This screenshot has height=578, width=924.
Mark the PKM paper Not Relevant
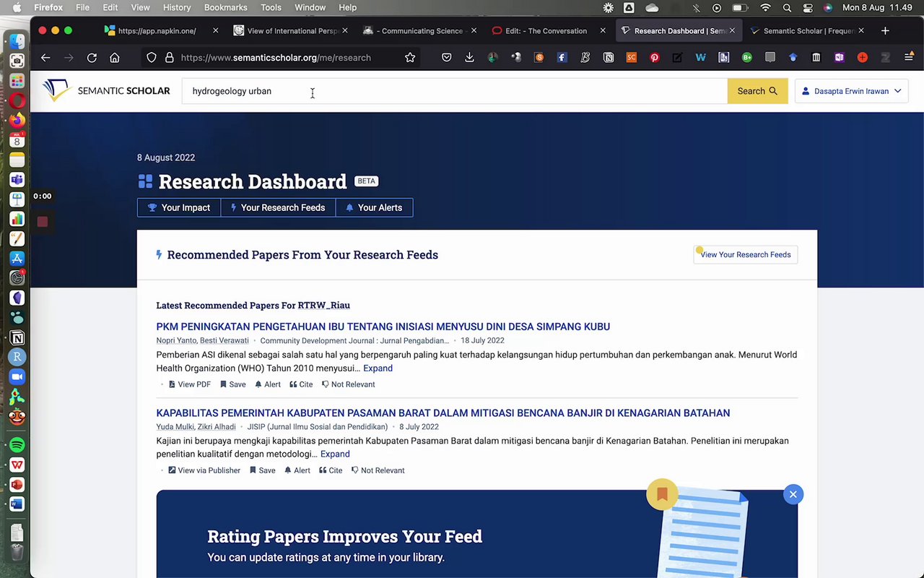click(348, 384)
